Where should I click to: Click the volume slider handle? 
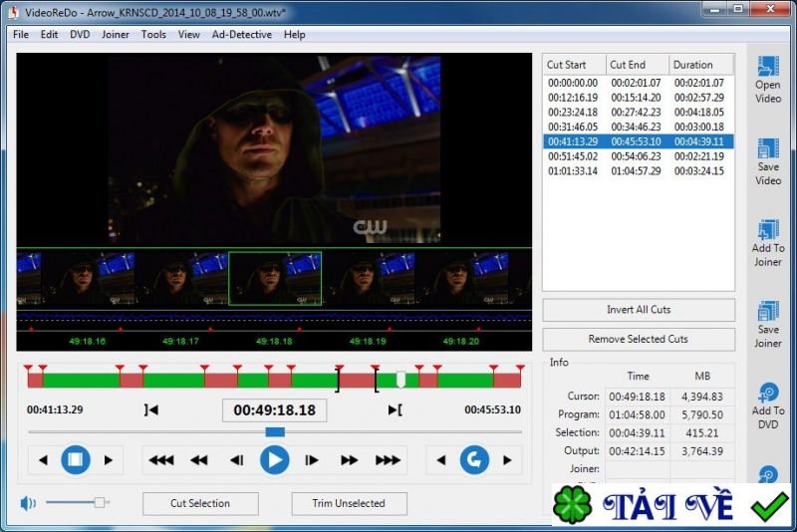[100, 502]
